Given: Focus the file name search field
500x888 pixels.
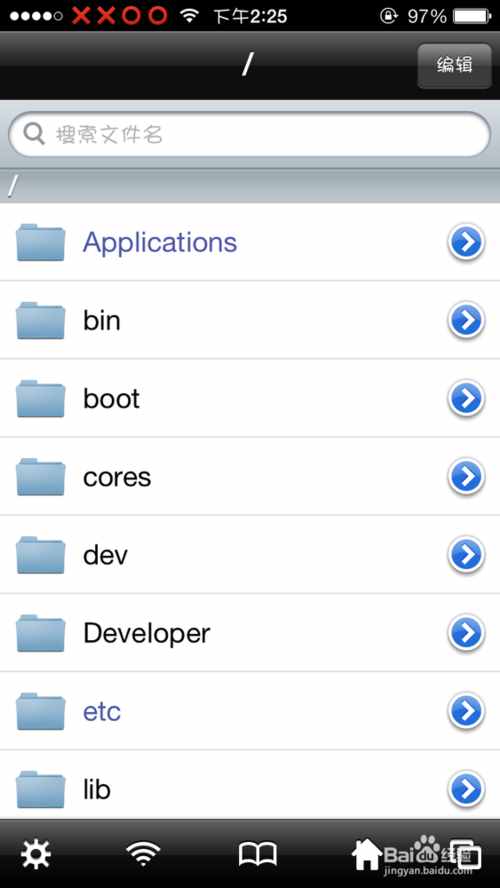Looking at the screenshot, I should click(250, 134).
